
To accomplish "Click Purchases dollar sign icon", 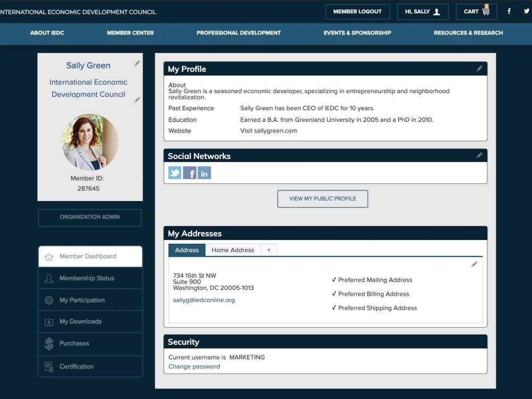I will (x=49, y=344).
